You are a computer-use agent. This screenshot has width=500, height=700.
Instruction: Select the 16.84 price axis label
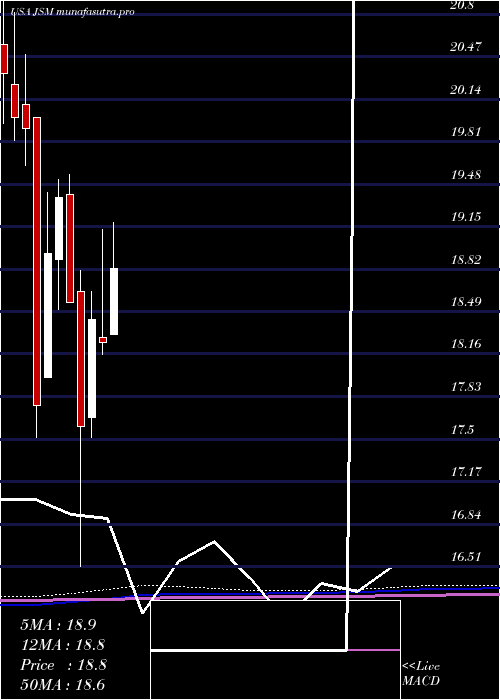click(x=466, y=514)
